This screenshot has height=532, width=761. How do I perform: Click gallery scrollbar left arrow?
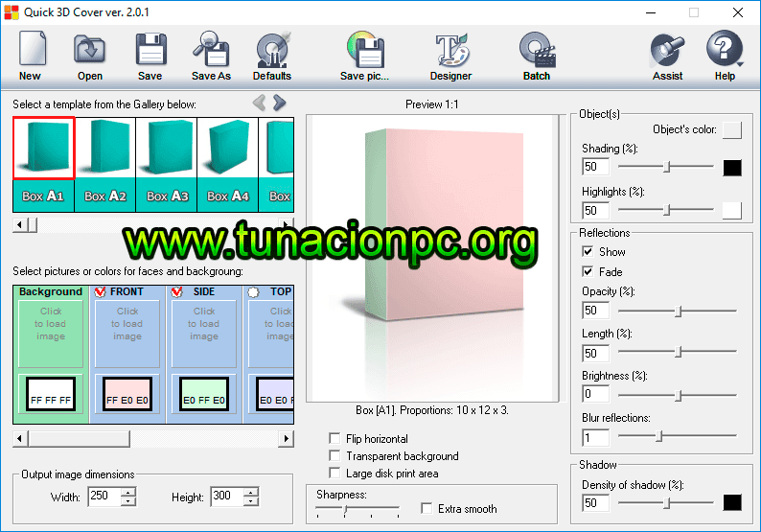click(x=19, y=224)
